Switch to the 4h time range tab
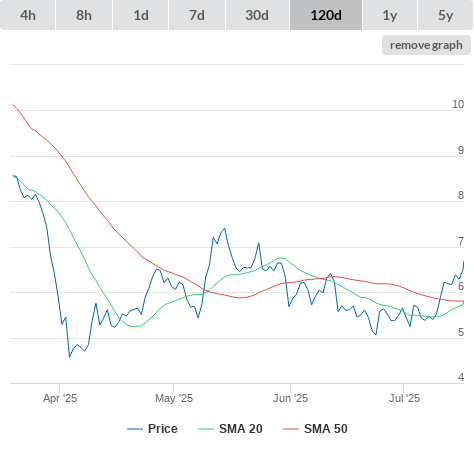 28,15
